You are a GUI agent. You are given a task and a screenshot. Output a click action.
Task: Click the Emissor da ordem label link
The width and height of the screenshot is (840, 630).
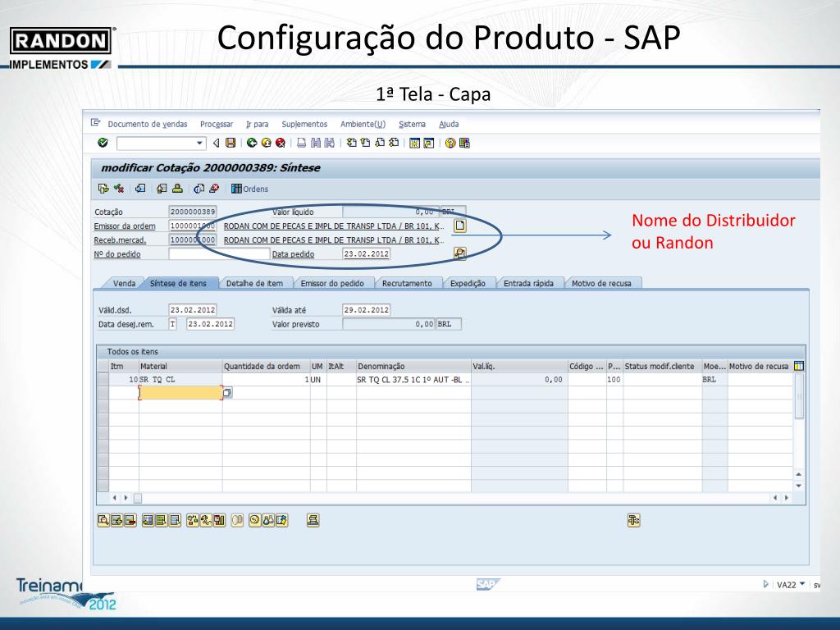(125, 226)
